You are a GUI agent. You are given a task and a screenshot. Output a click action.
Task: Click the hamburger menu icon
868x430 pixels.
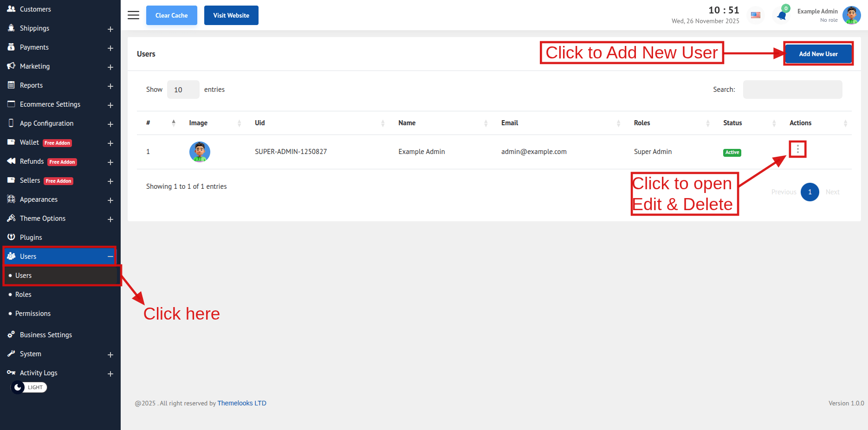(133, 15)
